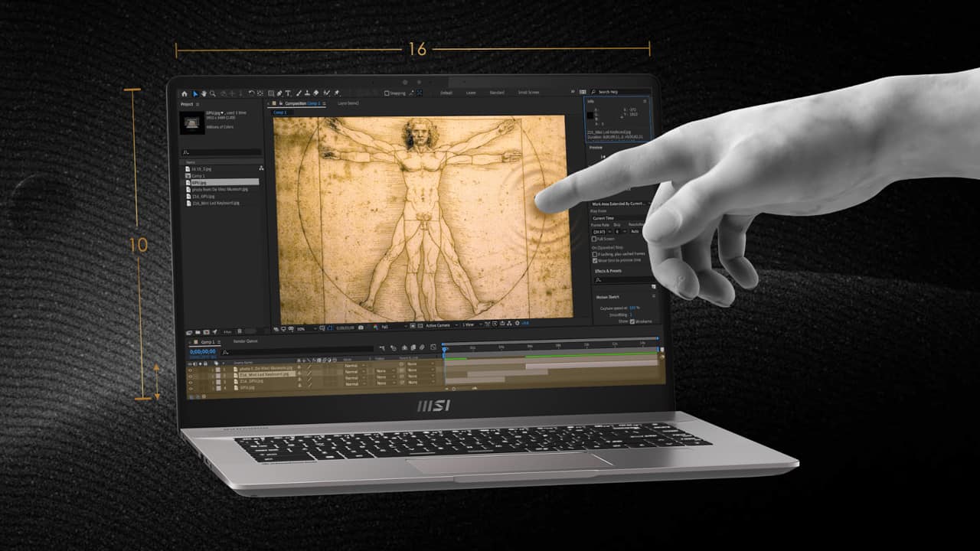Click the timeline current time indicator
The height and width of the screenshot is (551, 980).
click(x=444, y=350)
